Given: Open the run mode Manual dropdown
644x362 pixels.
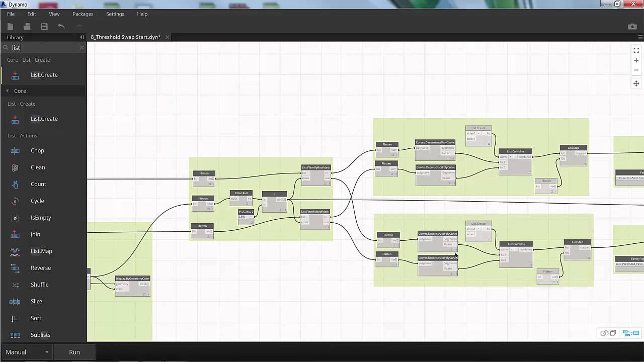Looking at the screenshot, I should pos(27,352).
